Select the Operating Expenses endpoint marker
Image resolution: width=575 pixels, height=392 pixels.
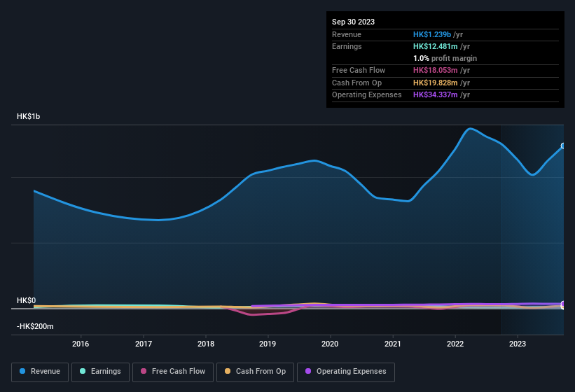pos(563,304)
